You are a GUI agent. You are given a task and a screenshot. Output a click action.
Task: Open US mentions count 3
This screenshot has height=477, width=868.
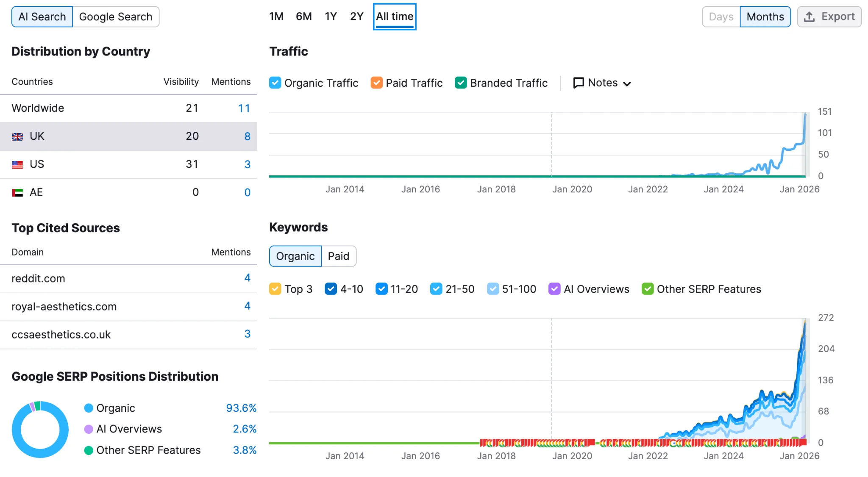(x=248, y=164)
